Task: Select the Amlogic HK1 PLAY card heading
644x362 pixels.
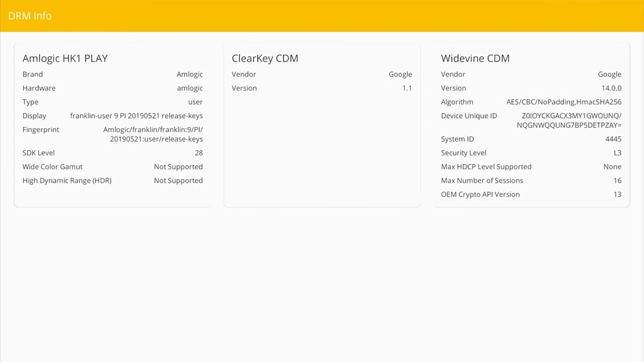Action: (65, 58)
